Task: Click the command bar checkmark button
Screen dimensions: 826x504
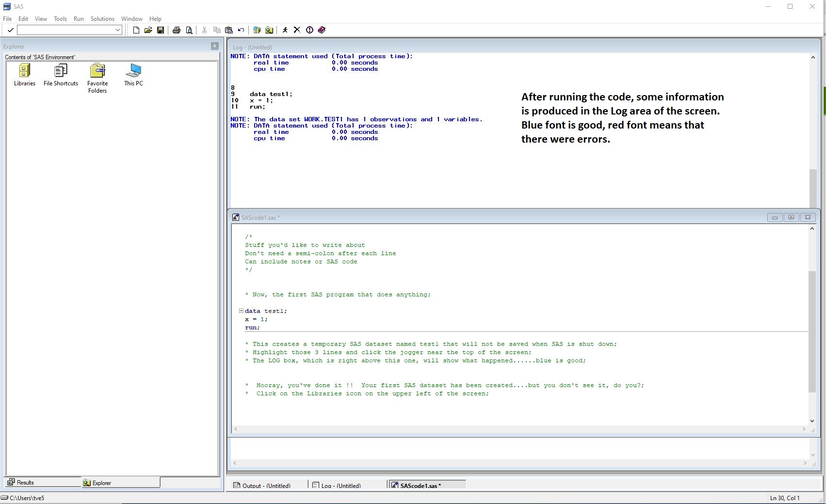Action: tap(10, 30)
